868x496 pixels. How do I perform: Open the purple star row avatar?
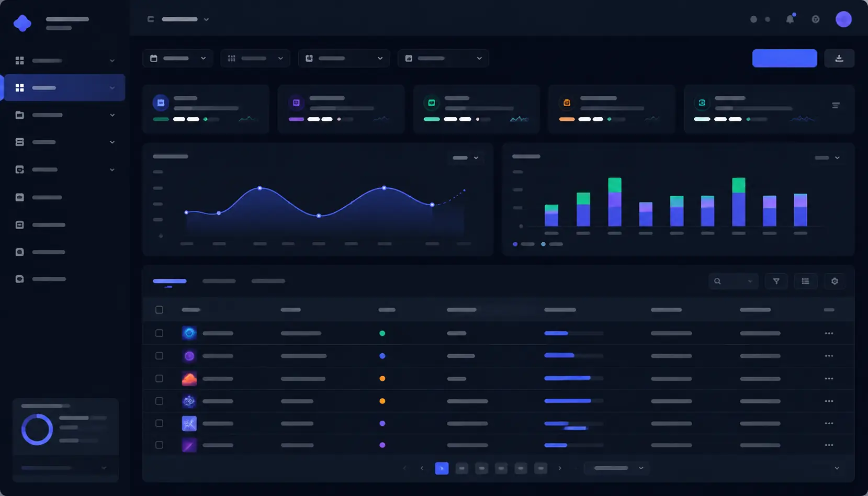[189, 423]
